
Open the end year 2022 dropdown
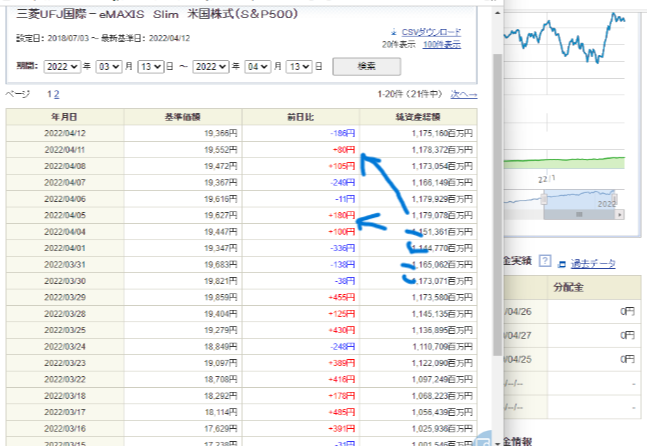(211, 66)
